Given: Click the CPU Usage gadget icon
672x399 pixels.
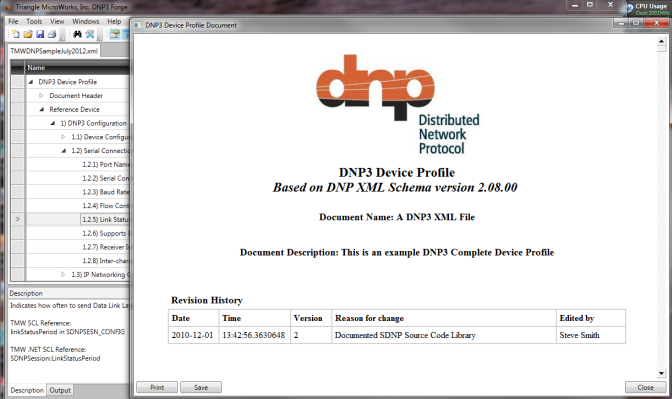Looking at the screenshot, I should [630, 8].
